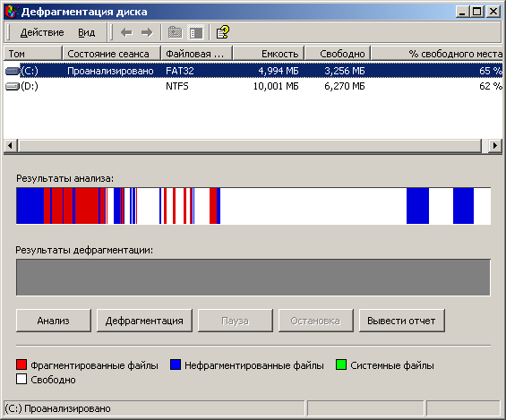Click the Вывести отчет button

[401, 321]
